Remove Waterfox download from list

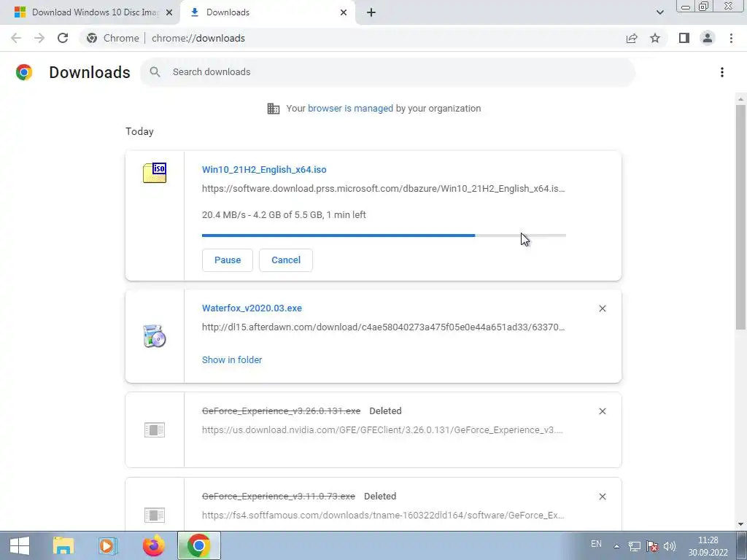coord(602,308)
